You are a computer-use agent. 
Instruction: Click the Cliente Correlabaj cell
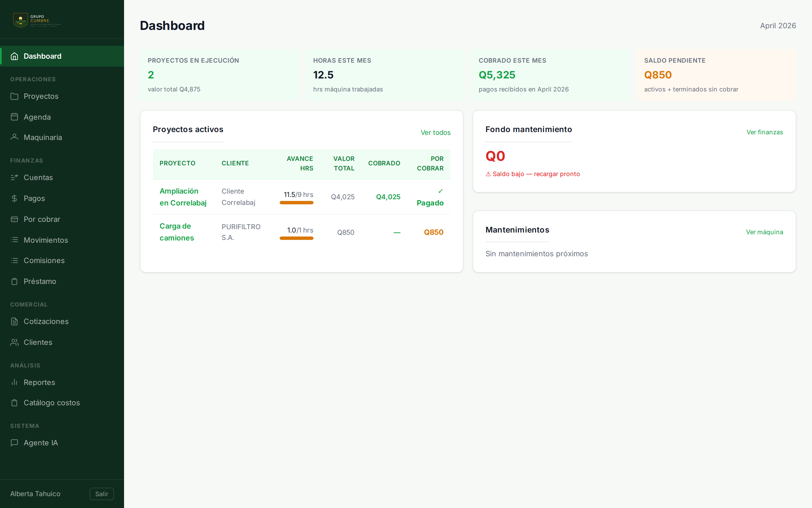pyautogui.click(x=238, y=197)
